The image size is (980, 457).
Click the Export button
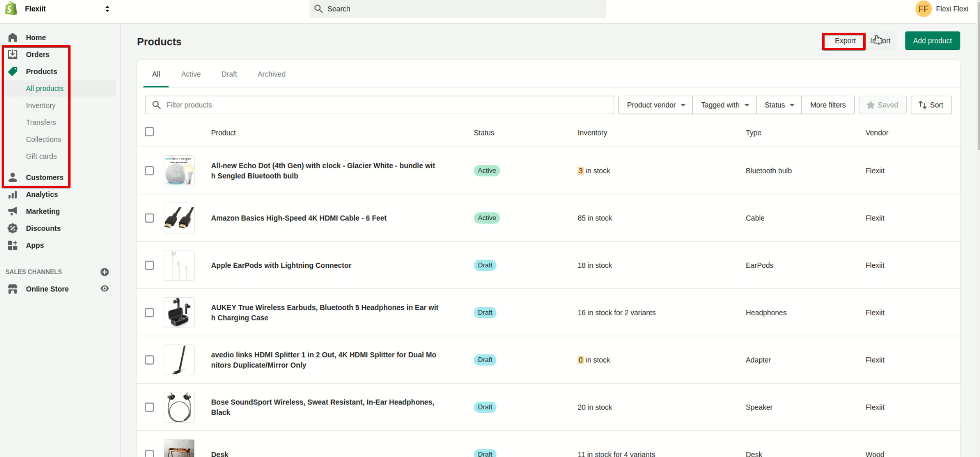[845, 41]
